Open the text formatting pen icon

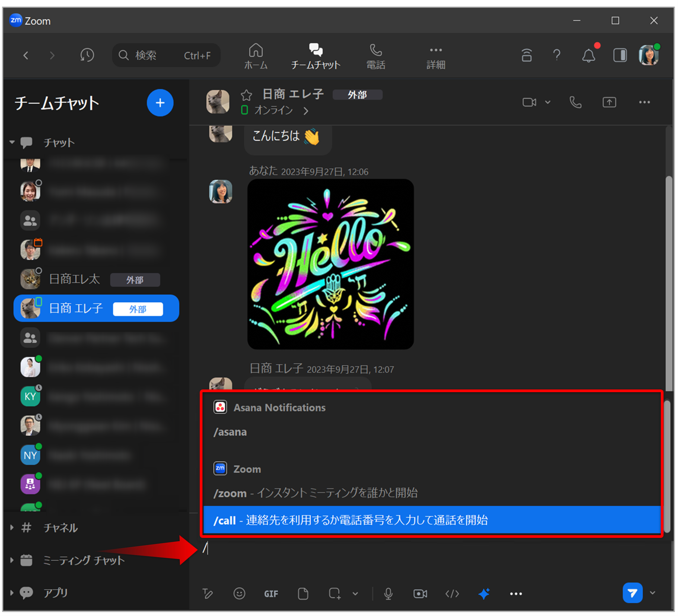click(208, 594)
